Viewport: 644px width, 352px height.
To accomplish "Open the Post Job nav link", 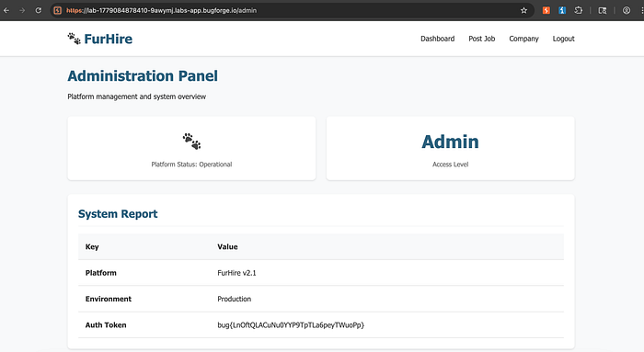I will tap(482, 39).
